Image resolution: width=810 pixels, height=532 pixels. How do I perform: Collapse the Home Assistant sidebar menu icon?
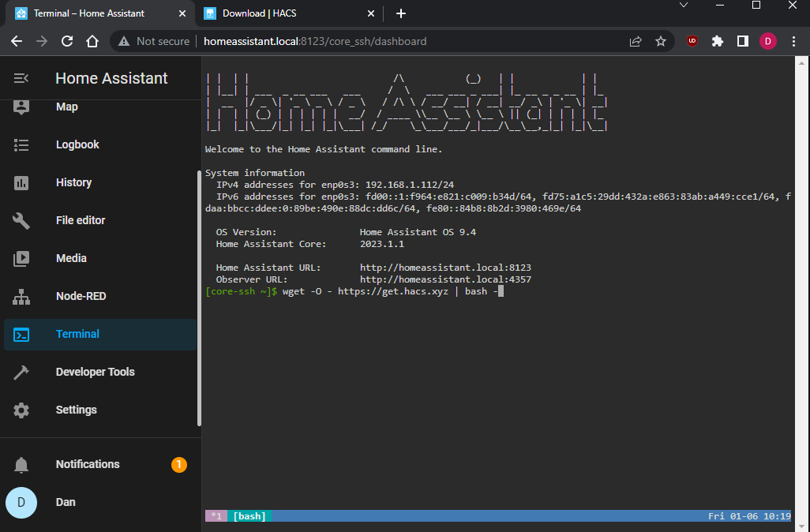tap(21, 78)
